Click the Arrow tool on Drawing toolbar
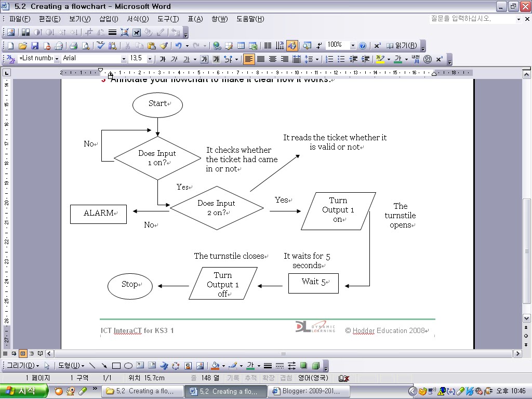The height and width of the screenshot is (399, 532). [104, 365]
